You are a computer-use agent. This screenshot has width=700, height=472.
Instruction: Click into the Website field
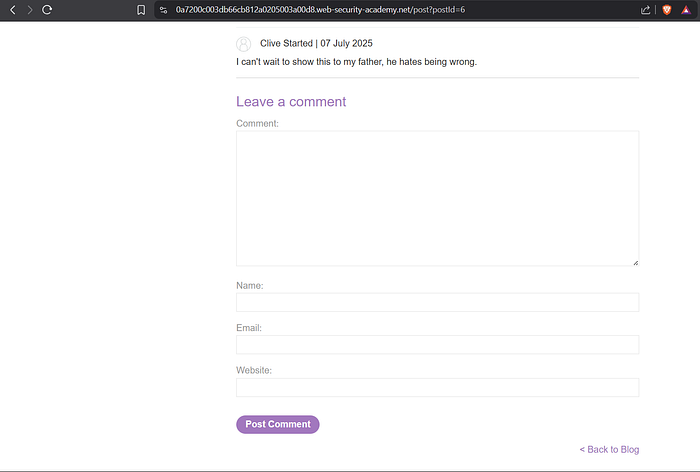(x=438, y=388)
